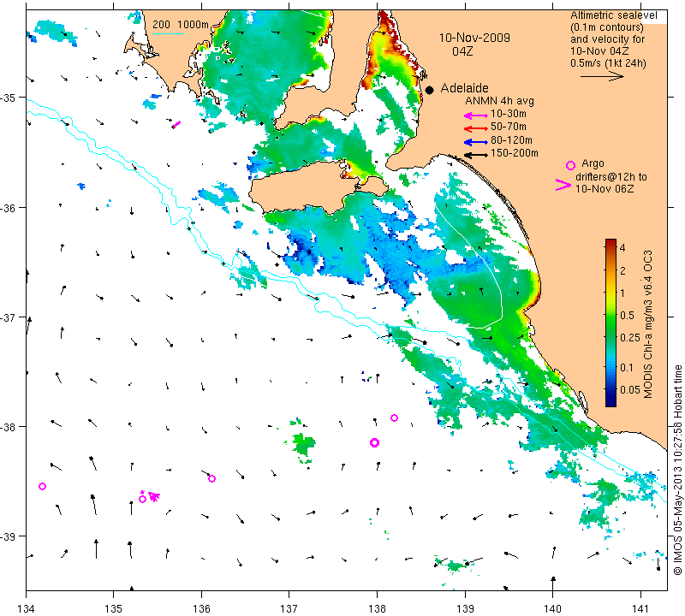Click the Adelaide label text

pos(464,88)
